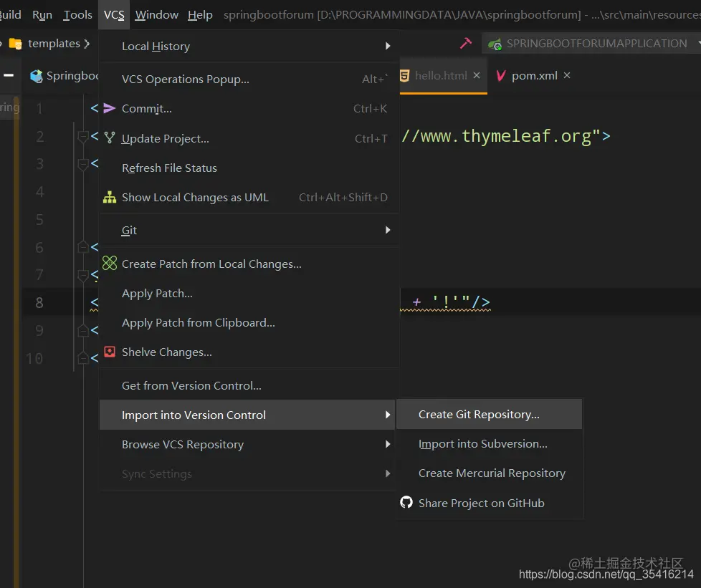This screenshot has width=701, height=588.
Task: Click the templates folder icon
Action: click(16, 44)
